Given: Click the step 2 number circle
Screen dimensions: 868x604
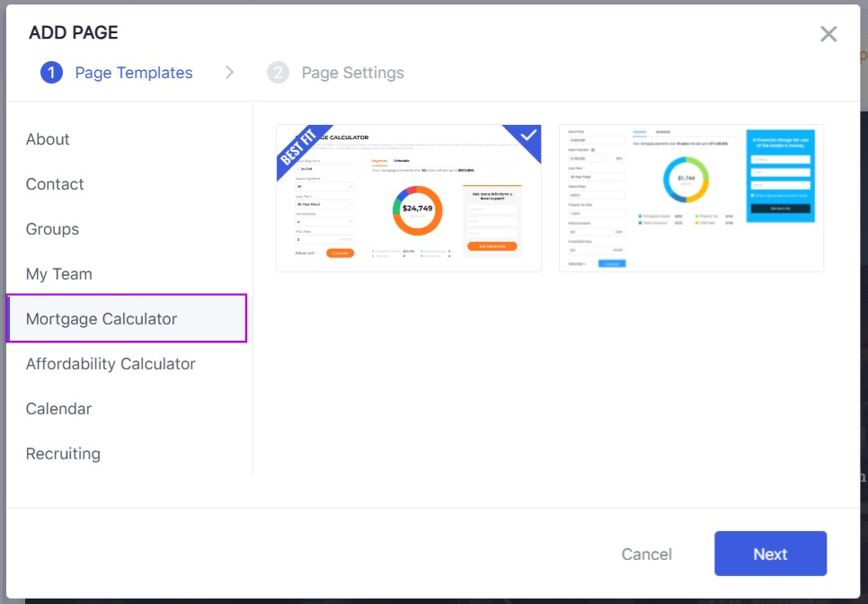Looking at the screenshot, I should (x=278, y=73).
